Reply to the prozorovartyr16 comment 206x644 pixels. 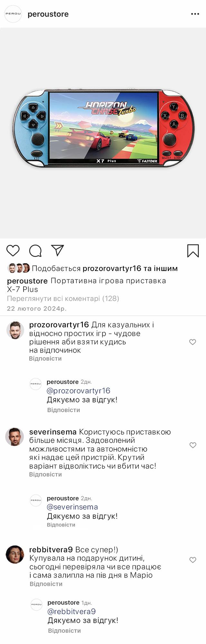(45, 359)
